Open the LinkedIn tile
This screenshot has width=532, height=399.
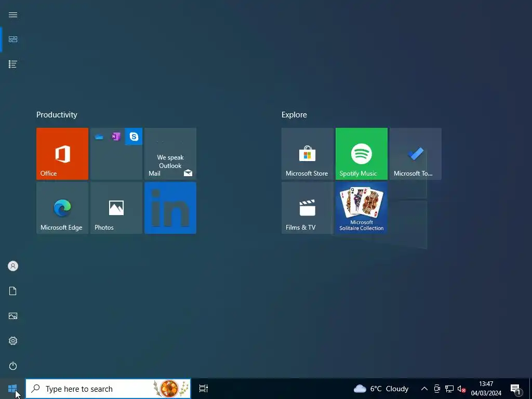pos(170,208)
